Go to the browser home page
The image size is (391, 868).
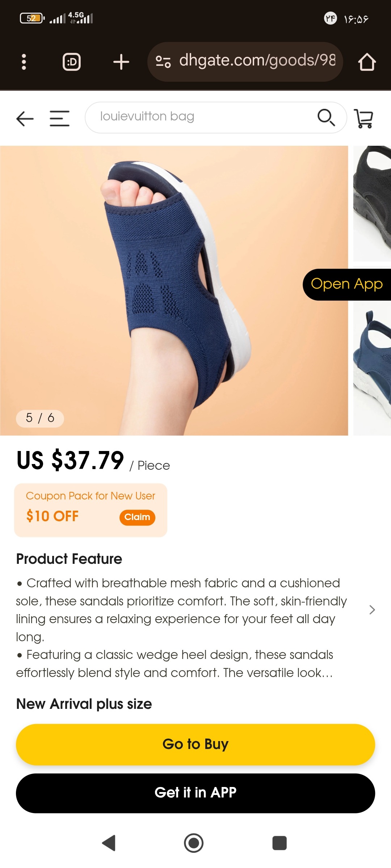tap(367, 62)
